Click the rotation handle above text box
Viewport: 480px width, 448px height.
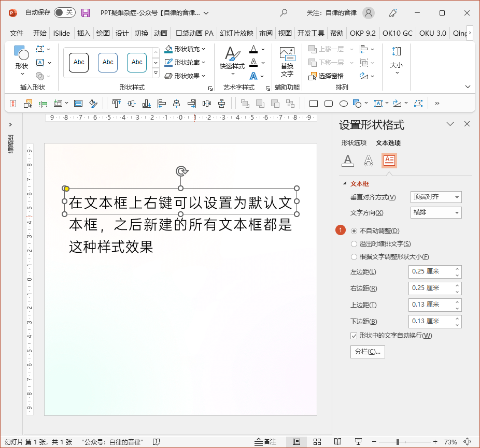click(182, 171)
